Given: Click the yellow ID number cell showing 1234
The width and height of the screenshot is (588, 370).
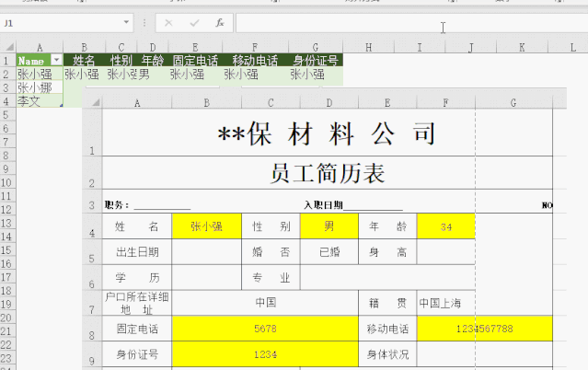Looking at the screenshot, I should tap(265, 354).
